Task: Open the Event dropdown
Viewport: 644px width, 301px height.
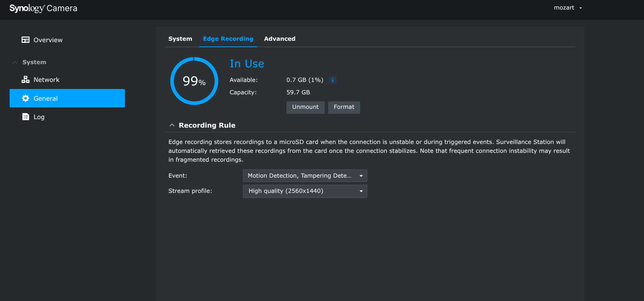Action: tap(305, 176)
